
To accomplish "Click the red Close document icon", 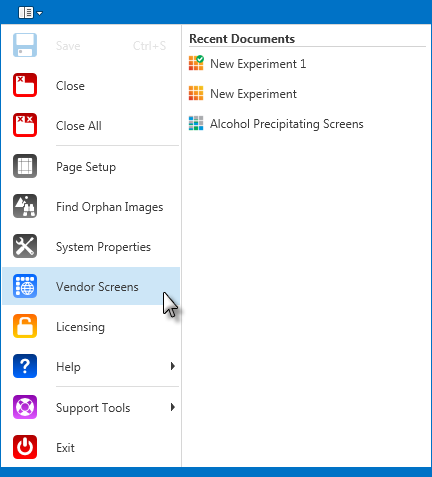I will (25, 85).
